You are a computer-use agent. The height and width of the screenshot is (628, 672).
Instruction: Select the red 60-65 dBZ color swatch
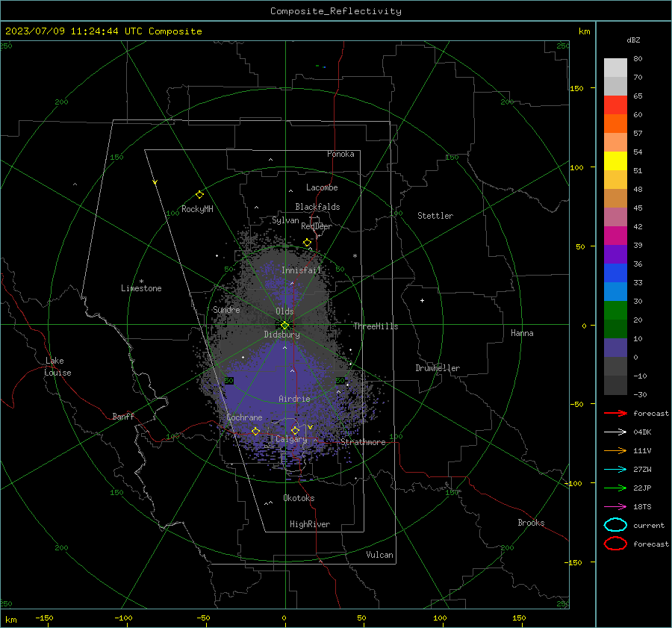pyautogui.click(x=615, y=105)
